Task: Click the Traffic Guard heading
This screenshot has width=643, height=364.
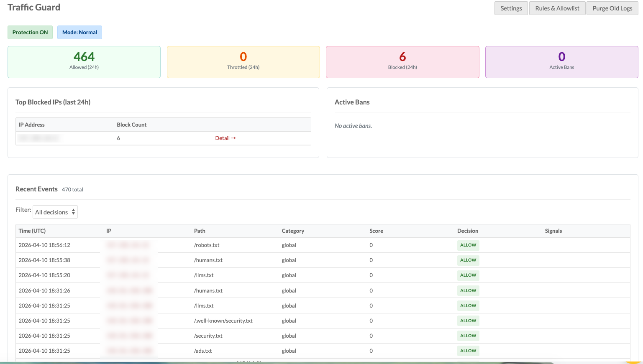Action: [x=34, y=7]
